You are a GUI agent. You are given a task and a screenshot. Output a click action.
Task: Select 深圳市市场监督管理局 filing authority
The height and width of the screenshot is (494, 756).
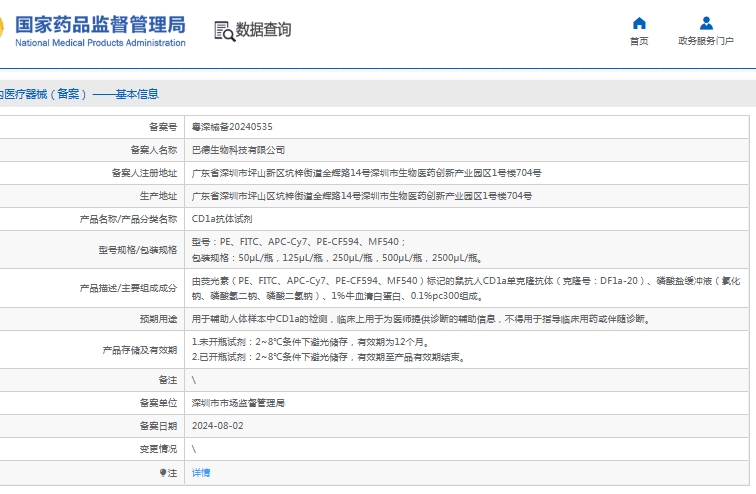[238, 403]
